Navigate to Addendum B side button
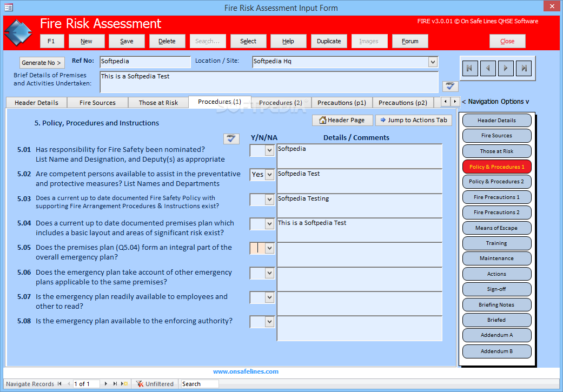This screenshot has height=392, width=563. pos(496,351)
